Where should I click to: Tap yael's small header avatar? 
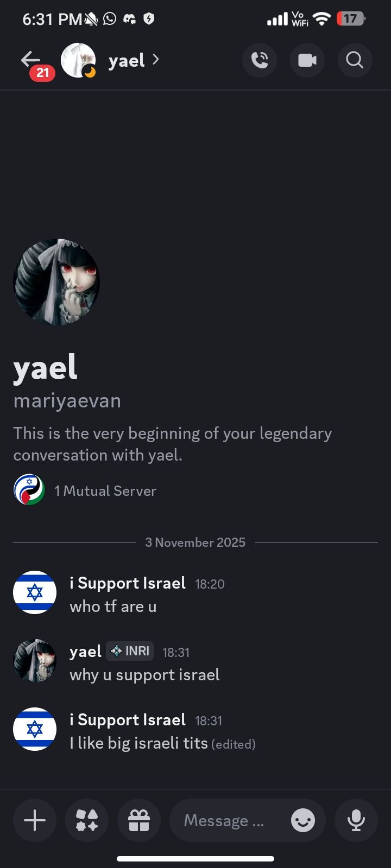[78, 60]
